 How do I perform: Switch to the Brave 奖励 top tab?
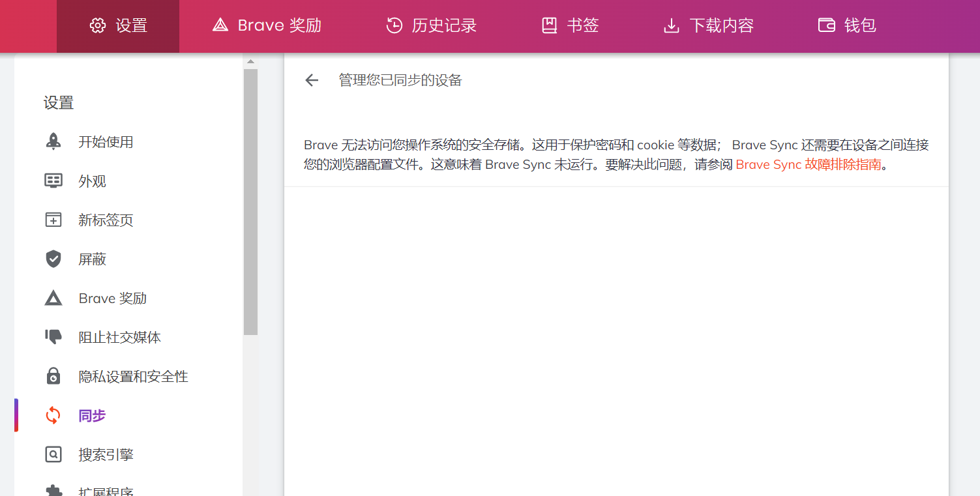tap(267, 26)
